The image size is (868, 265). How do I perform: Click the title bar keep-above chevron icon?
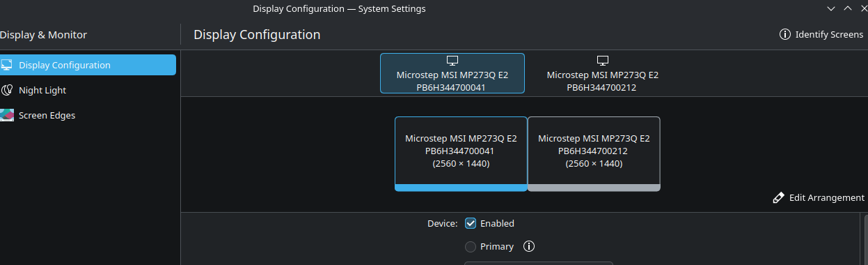click(x=848, y=8)
